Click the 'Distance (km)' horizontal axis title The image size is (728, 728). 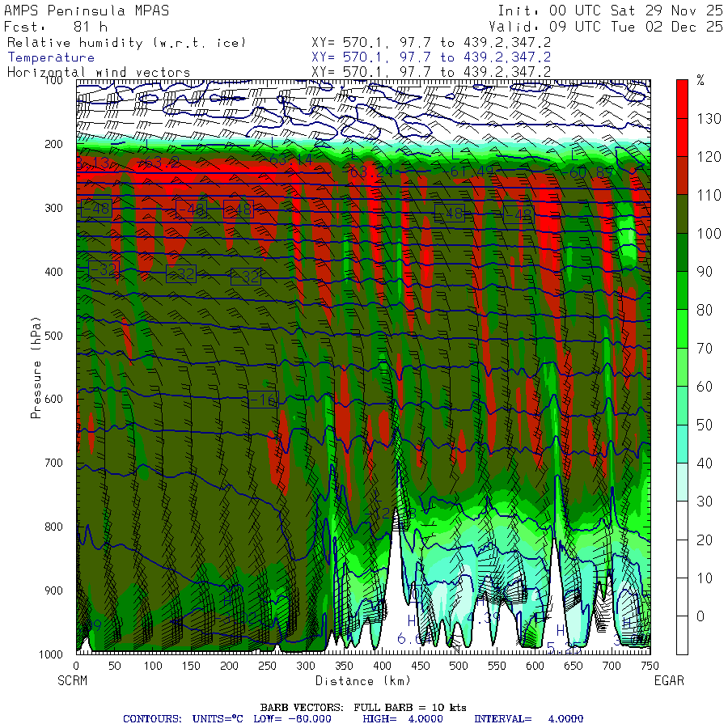(363, 680)
